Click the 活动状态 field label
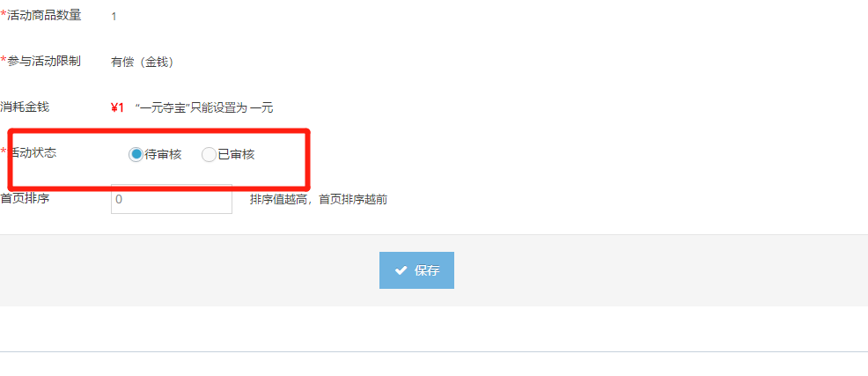Screen dimensions: 868x376 [34, 152]
